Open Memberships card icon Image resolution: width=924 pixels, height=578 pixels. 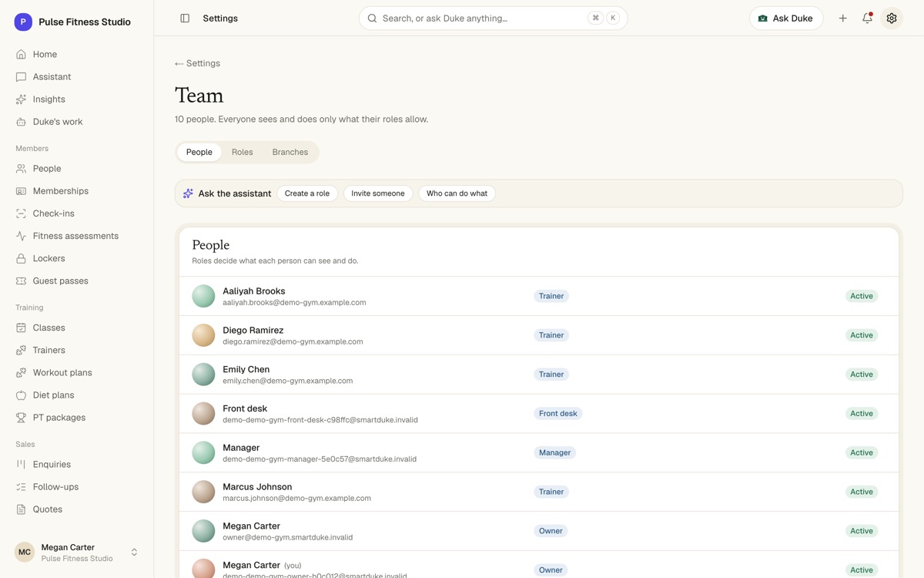21,191
